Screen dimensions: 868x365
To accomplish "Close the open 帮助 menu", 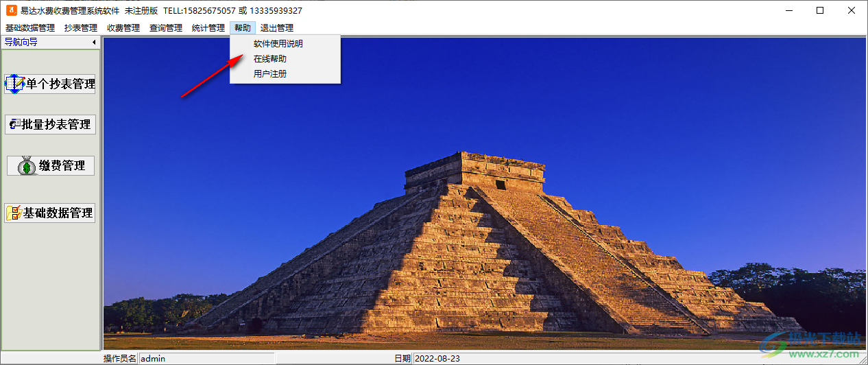I will 243,28.
